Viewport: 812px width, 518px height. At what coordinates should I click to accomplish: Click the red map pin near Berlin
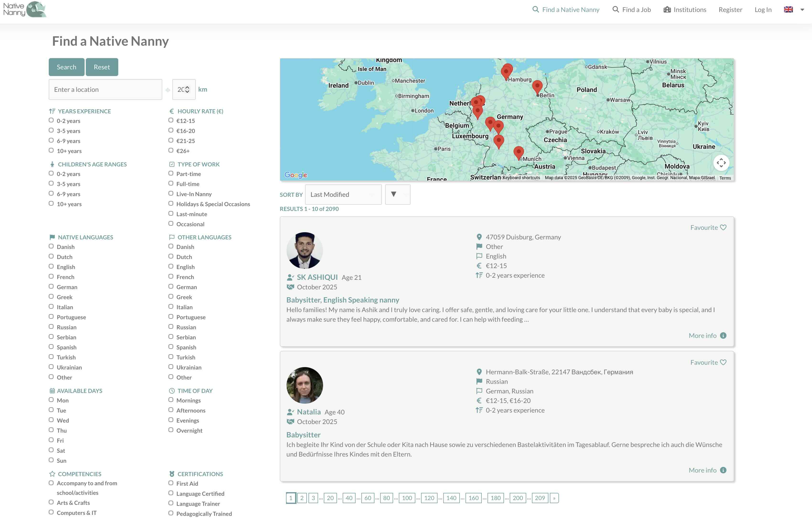click(537, 86)
